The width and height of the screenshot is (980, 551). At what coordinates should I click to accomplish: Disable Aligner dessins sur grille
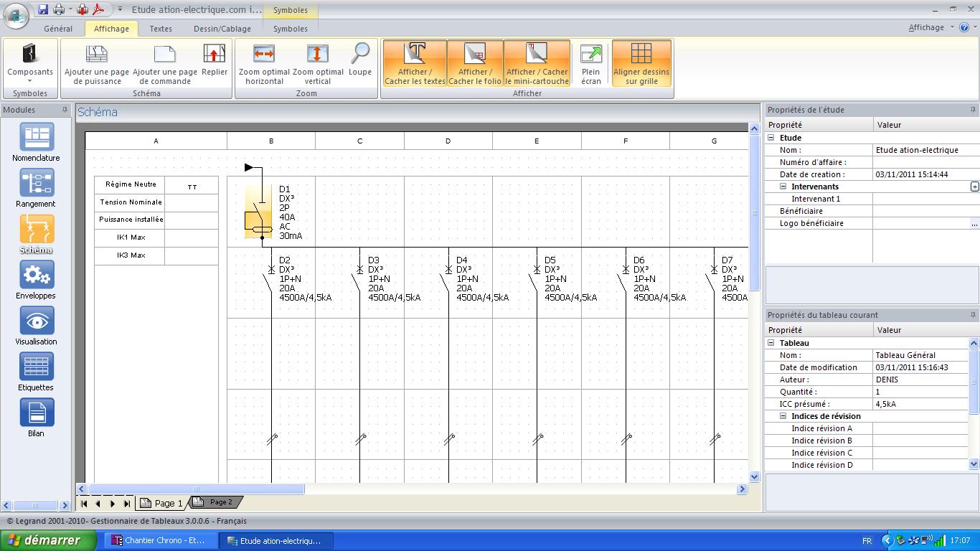[641, 63]
